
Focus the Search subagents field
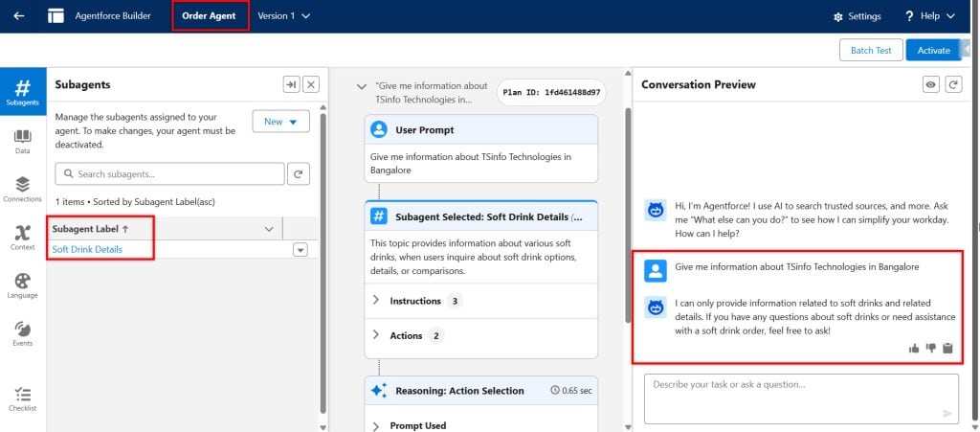(x=170, y=173)
